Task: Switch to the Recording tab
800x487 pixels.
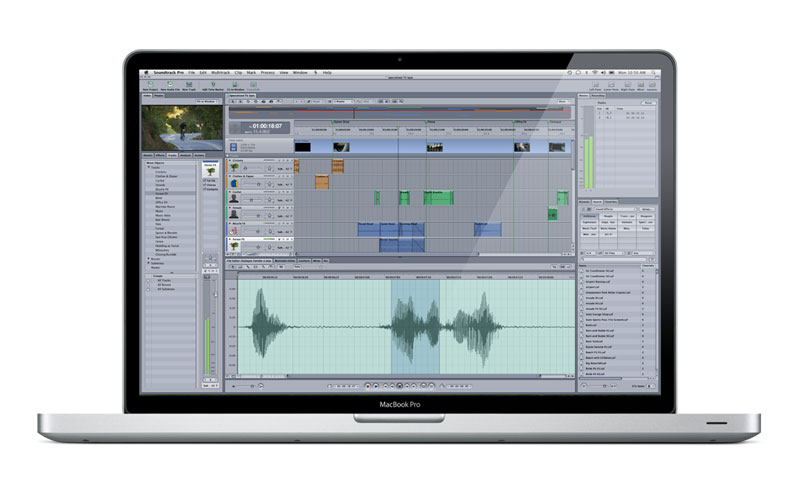Action: point(598,96)
